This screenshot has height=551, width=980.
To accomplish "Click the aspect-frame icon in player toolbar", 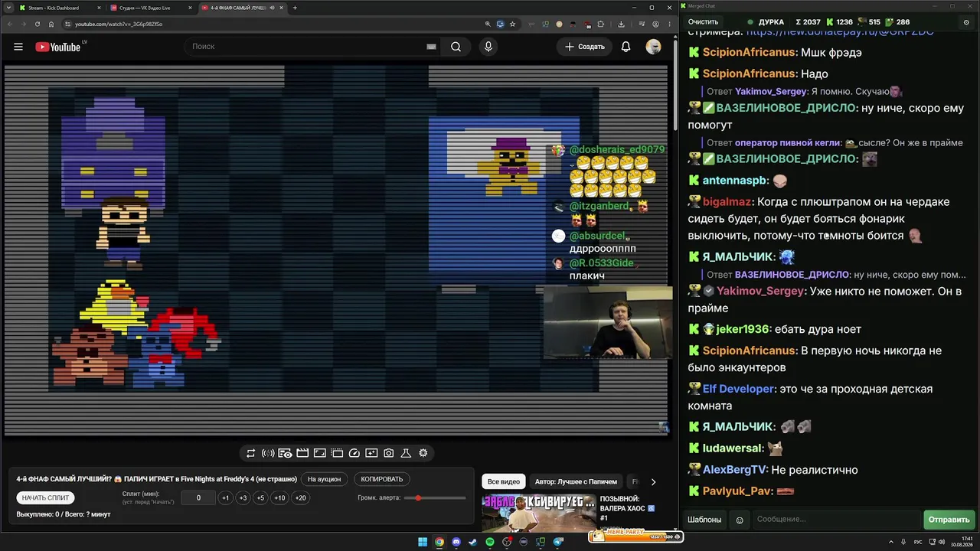I will point(320,453).
